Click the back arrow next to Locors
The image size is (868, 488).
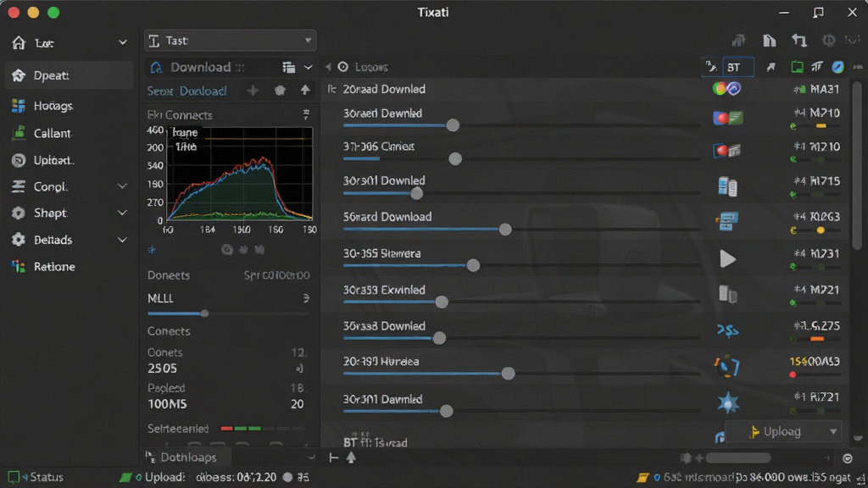pyautogui.click(x=328, y=67)
